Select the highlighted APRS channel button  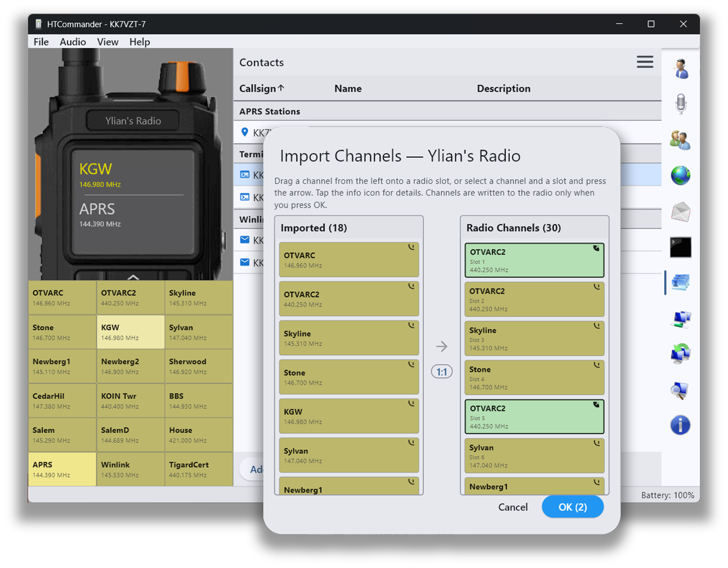pos(62,469)
